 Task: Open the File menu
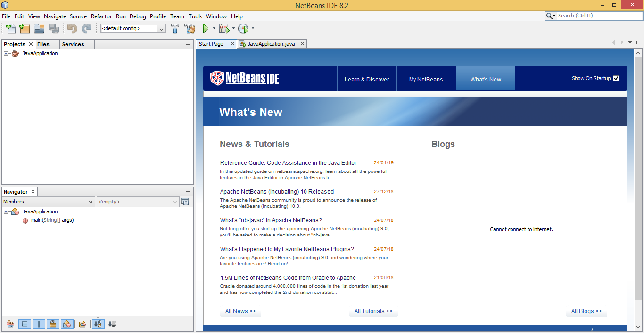pos(6,16)
